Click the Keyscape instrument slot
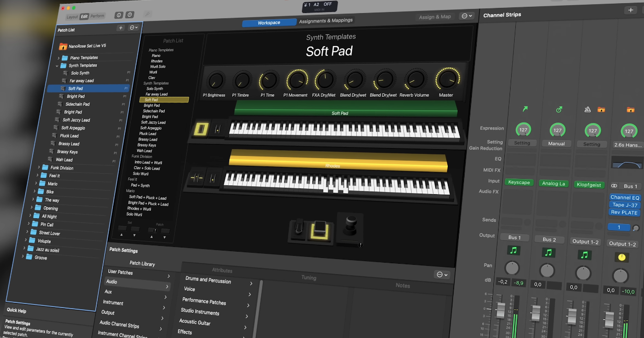The width and height of the screenshot is (644, 338). pyautogui.click(x=518, y=183)
